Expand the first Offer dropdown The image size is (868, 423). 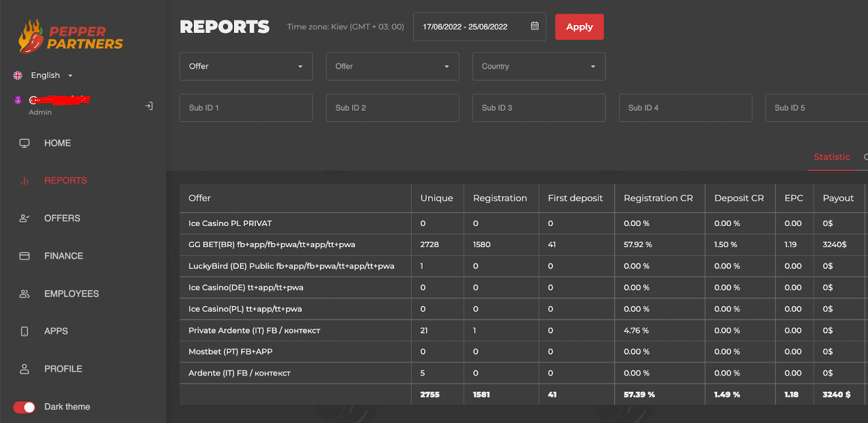[246, 66]
